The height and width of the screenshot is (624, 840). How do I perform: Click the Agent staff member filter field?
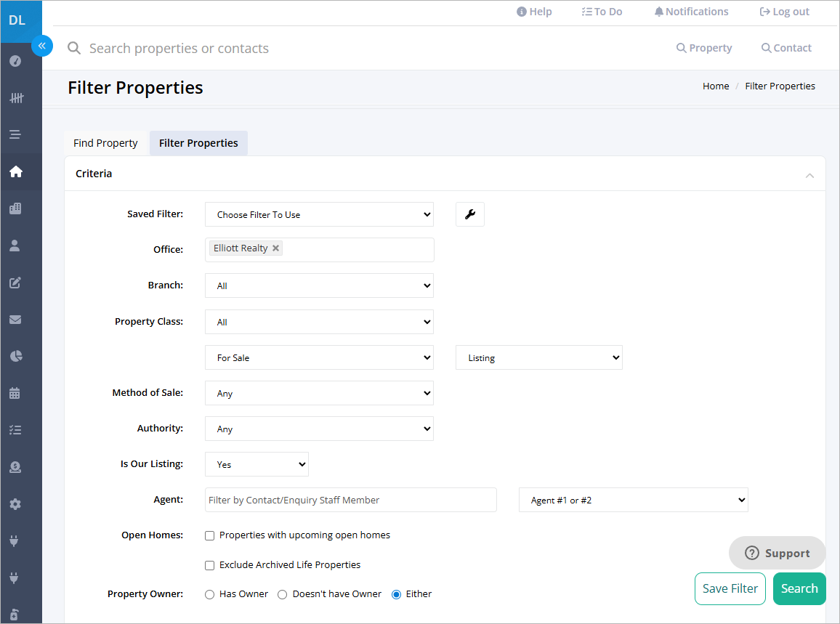(x=351, y=500)
